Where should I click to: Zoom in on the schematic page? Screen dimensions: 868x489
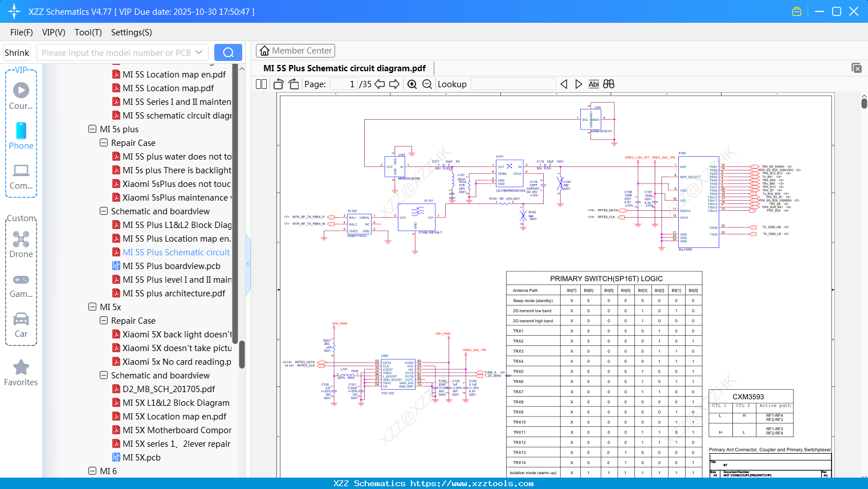click(412, 84)
